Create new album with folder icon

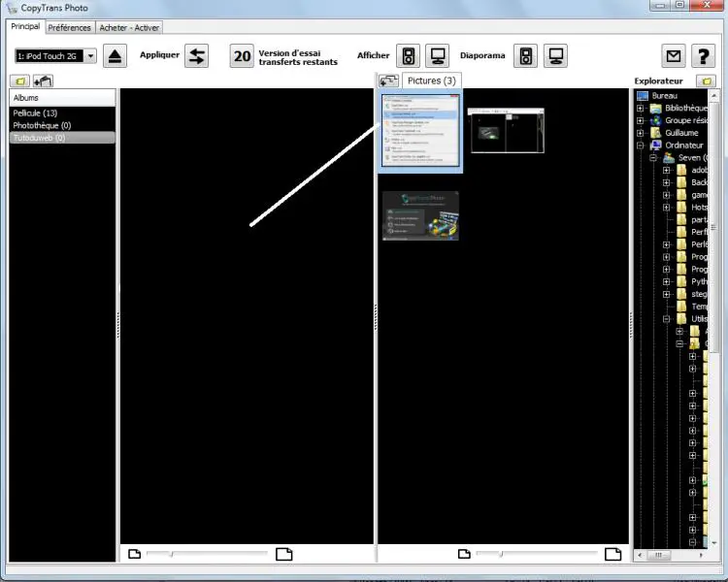coord(20,81)
